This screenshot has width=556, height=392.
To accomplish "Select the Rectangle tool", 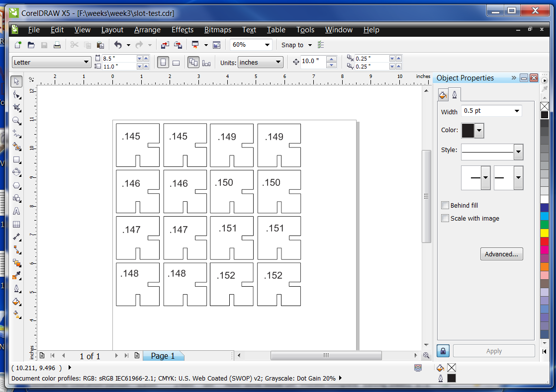I will pyautogui.click(x=16, y=159).
